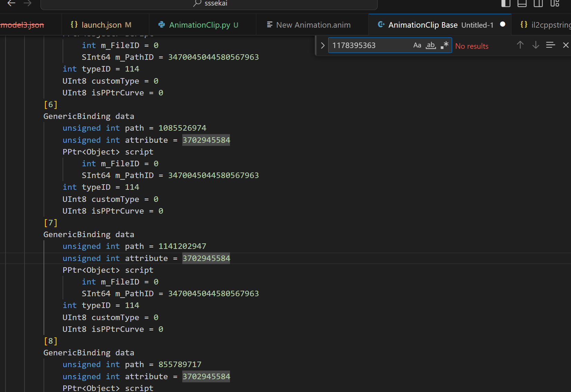Screen dimensions: 571x392
Task: Toggle Find in Selection icon
Action: 551,45
